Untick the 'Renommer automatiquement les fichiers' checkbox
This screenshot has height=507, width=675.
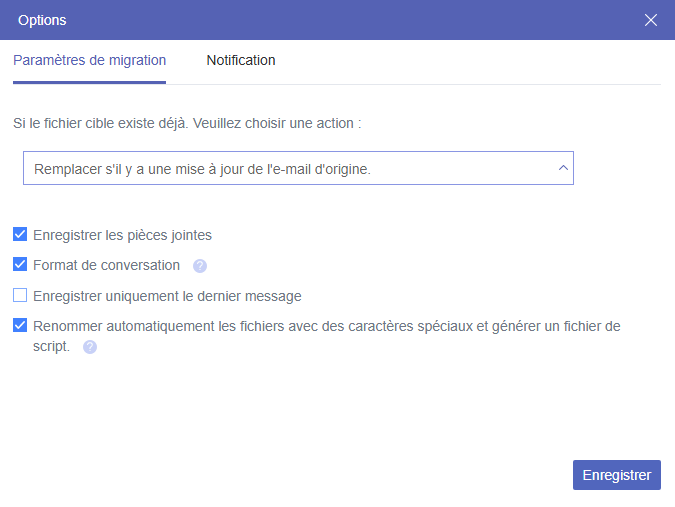point(20,325)
